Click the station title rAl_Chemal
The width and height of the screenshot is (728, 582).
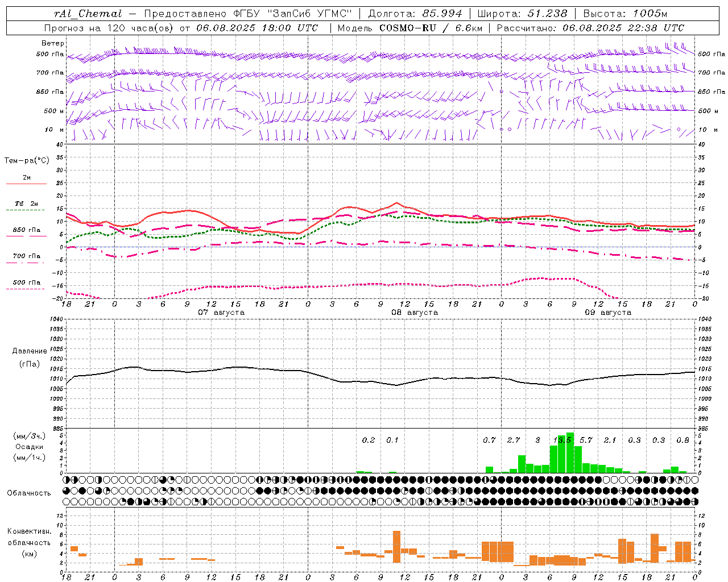tap(88, 14)
